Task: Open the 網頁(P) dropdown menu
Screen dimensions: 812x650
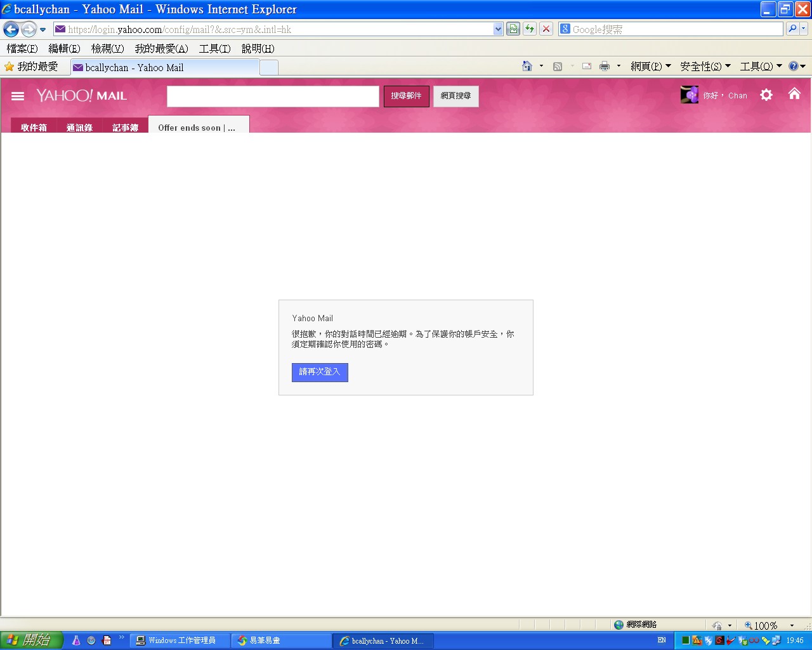Action: pos(650,66)
